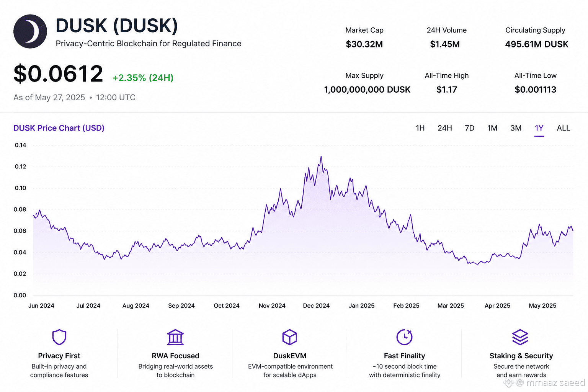Click the +2.35% (24H) change value

pos(143,78)
